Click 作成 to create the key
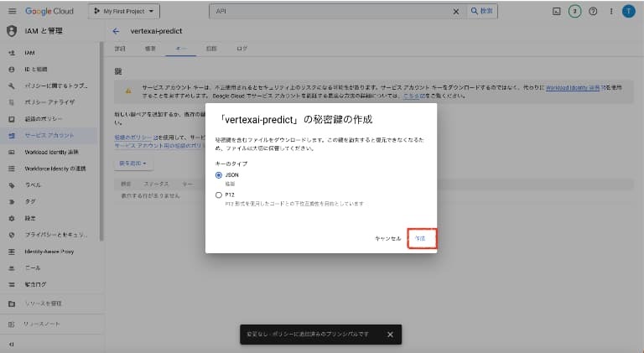This screenshot has height=353, width=644. click(x=420, y=238)
